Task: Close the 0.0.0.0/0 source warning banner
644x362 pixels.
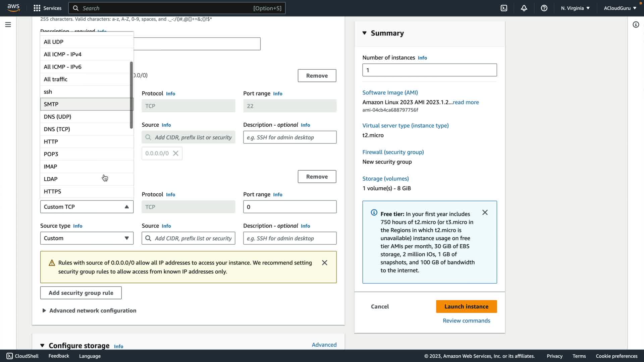Action: (324, 263)
